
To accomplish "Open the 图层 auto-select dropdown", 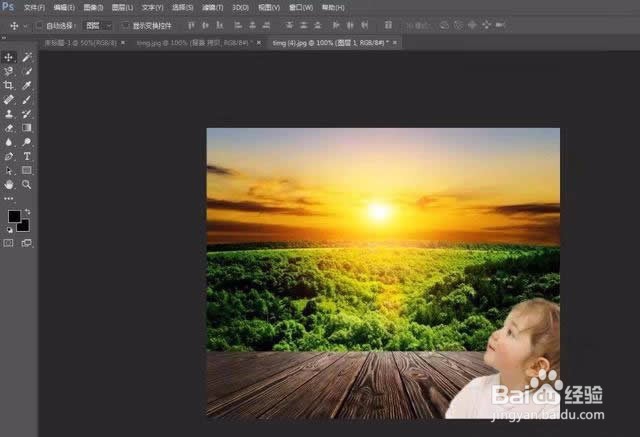I will tap(98, 26).
